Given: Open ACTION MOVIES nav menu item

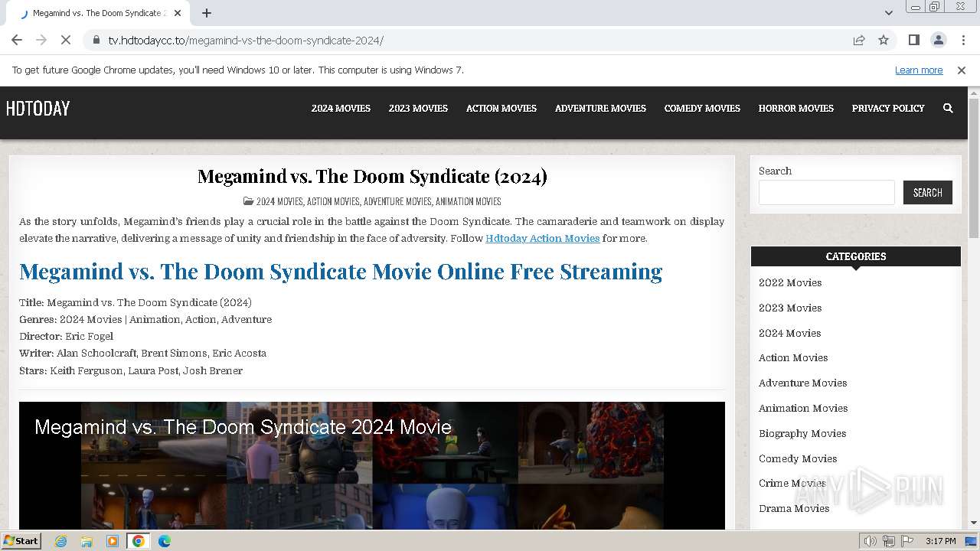Looking at the screenshot, I should pos(501,109).
